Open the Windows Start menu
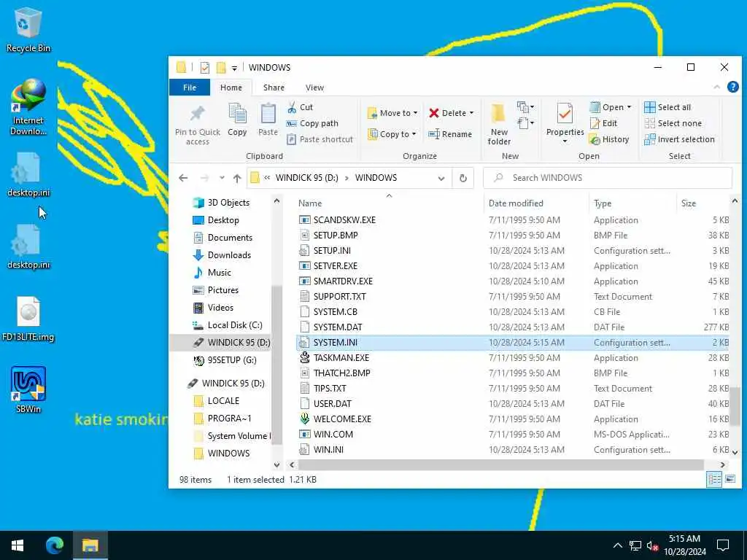The image size is (747, 560). [x=18, y=545]
